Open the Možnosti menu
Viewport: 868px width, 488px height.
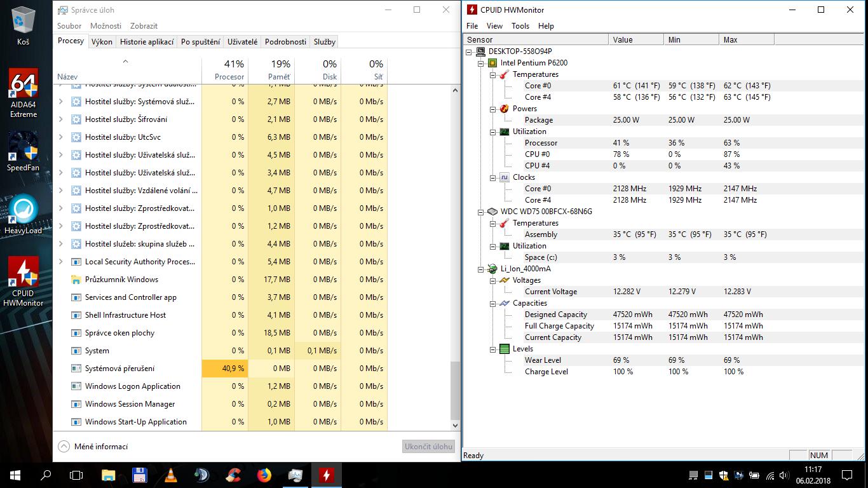106,26
